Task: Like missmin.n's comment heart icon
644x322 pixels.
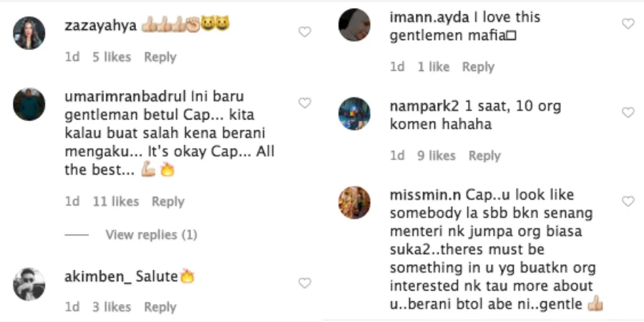Action: (x=628, y=202)
